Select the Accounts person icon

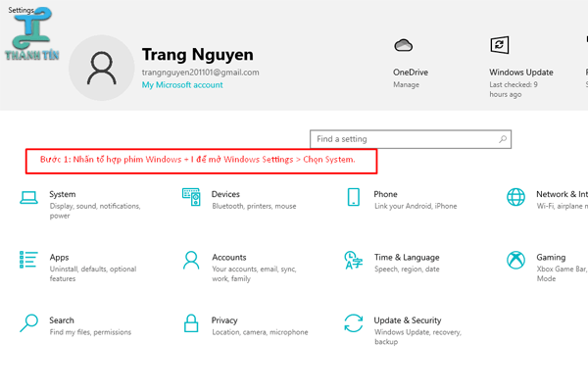[191, 260]
